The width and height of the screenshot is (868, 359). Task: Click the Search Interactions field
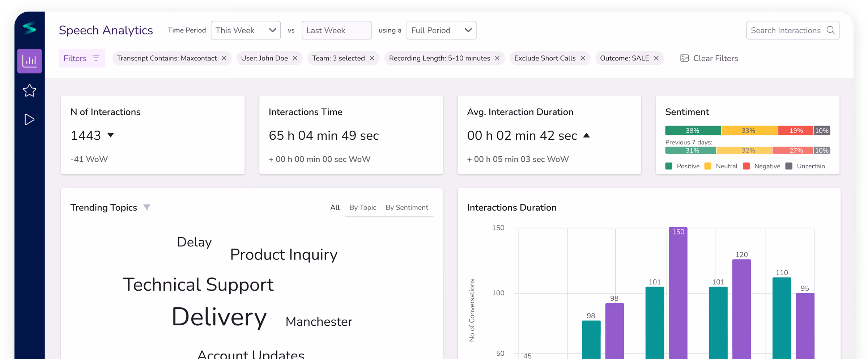point(793,30)
